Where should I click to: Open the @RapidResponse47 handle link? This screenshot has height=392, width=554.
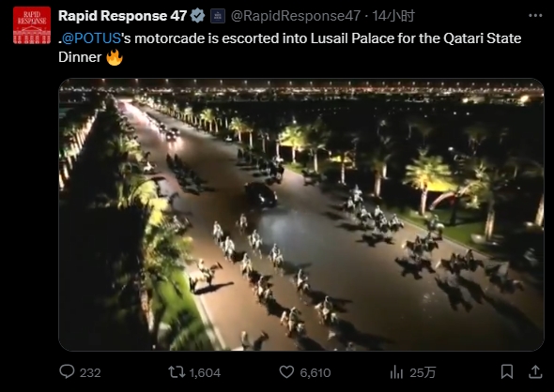coord(296,16)
